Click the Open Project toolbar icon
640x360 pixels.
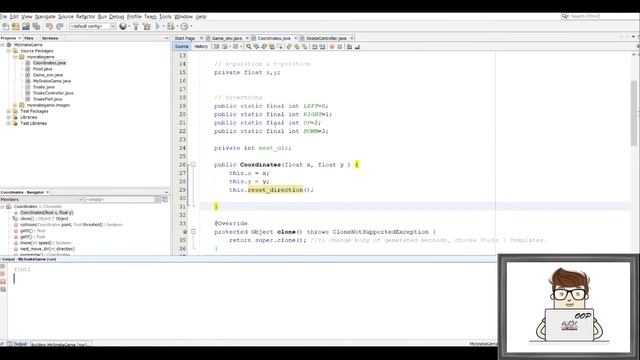pyautogui.click(x=26, y=26)
